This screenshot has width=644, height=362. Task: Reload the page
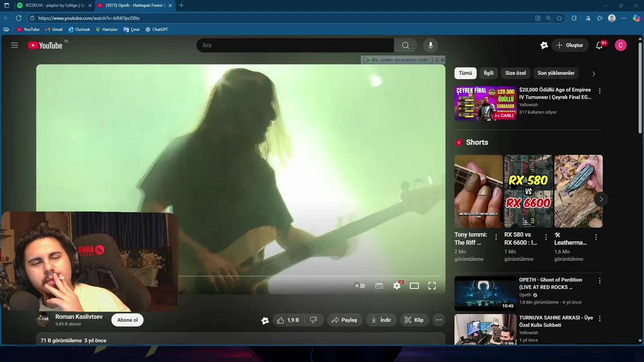click(x=19, y=18)
